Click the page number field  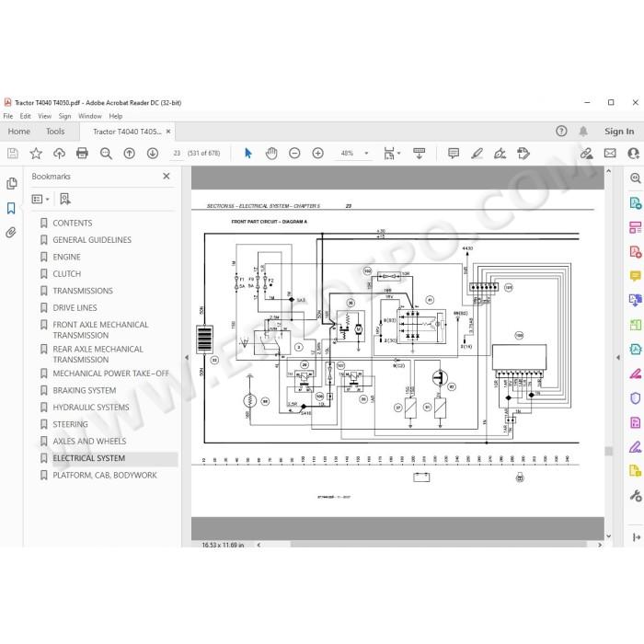pos(177,154)
